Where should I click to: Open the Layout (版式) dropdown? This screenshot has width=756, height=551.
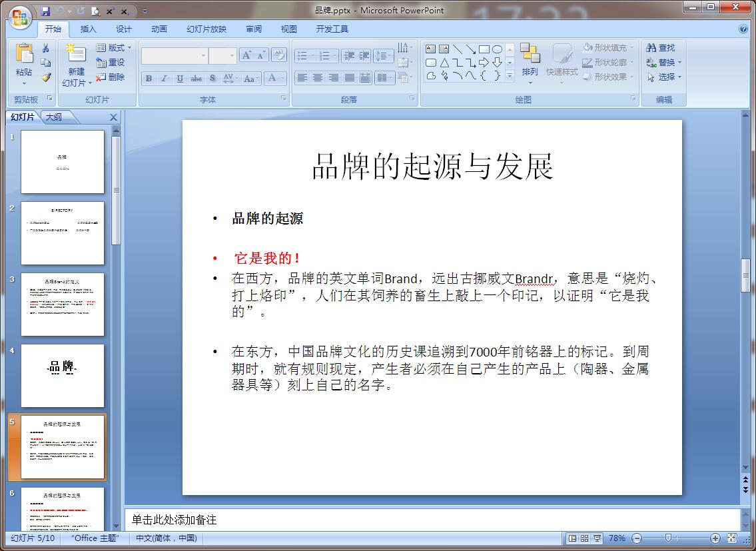point(114,48)
